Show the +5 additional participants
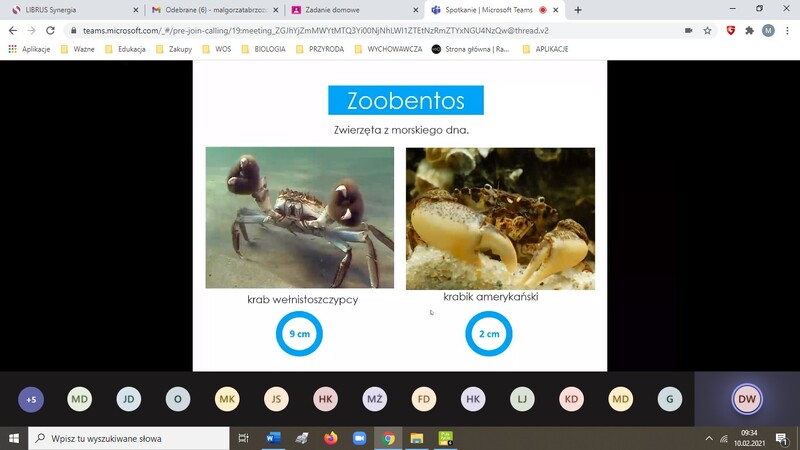Screen dimensions: 800x450 [31, 400]
